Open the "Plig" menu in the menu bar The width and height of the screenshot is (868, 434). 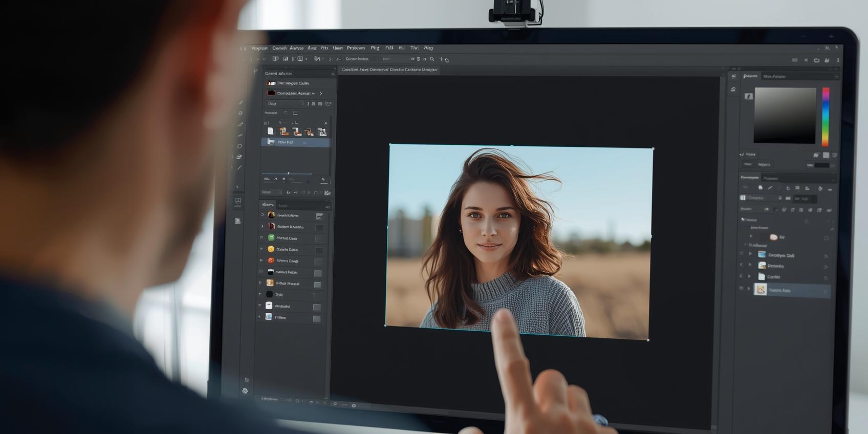(375, 48)
